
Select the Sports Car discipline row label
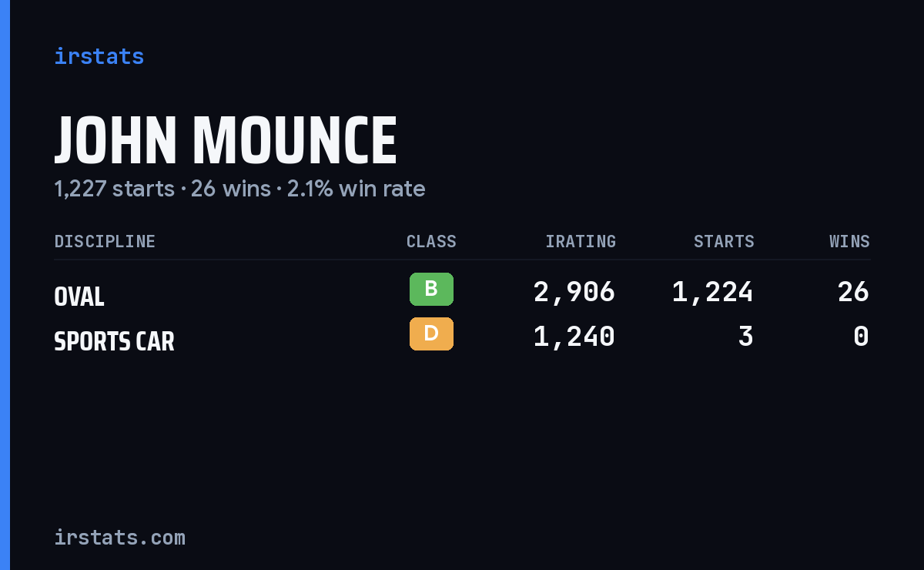point(114,341)
